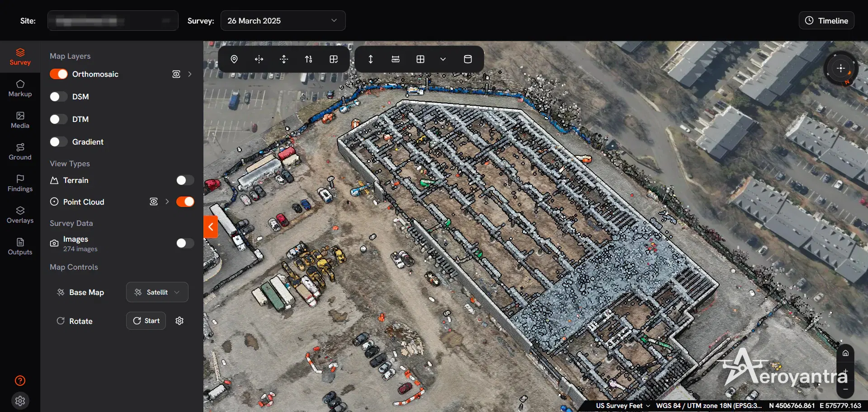Open the Survey date dropdown
The image size is (868, 412).
pos(283,21)
